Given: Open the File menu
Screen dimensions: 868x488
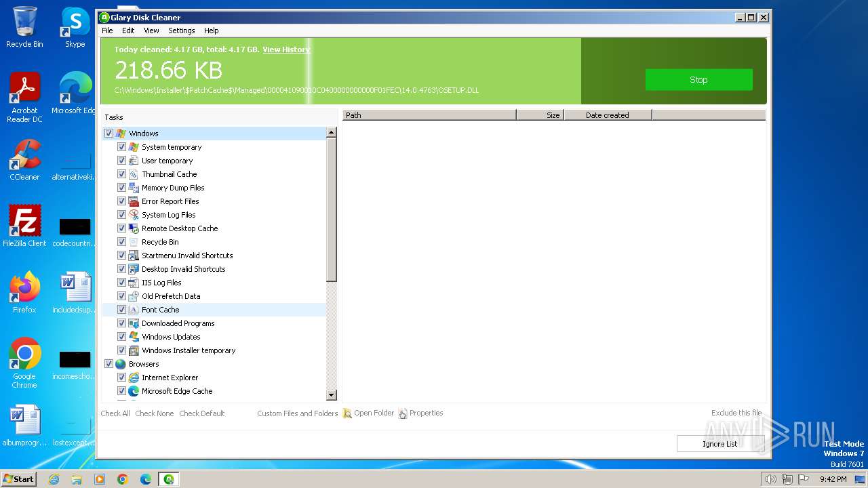Looking at the screenshot, I should [x=107, y=30].
